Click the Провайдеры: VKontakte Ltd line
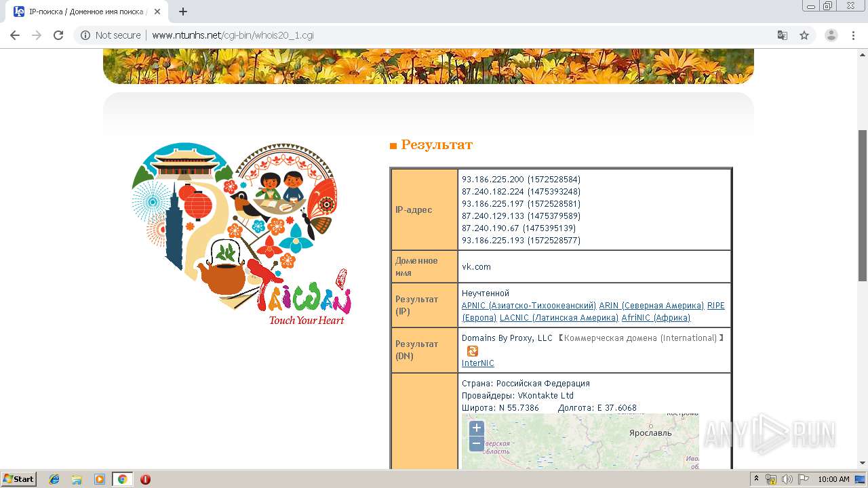Viewport: 868px width, 488px height. pyautogui.click(x=517, y=396)
